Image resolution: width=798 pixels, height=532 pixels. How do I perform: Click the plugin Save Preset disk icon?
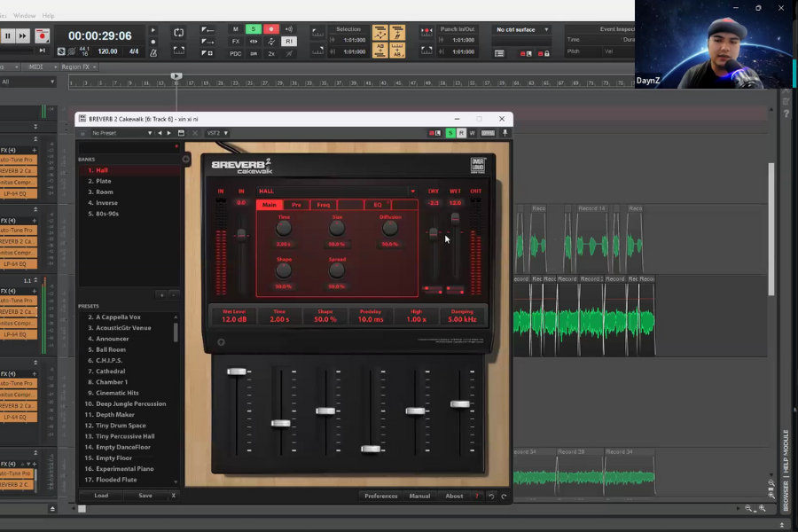pos(181,133)
